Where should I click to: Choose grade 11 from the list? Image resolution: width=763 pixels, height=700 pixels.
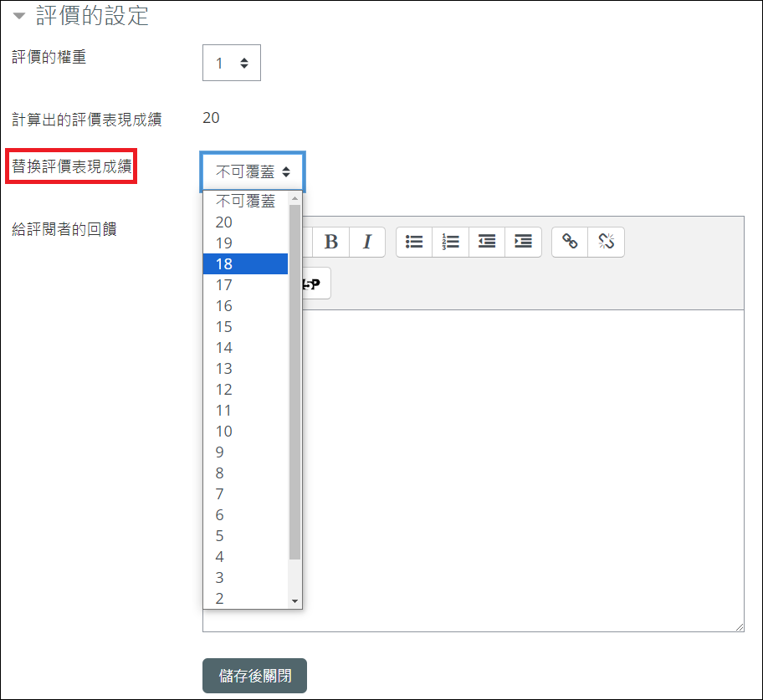pos(245,410)
